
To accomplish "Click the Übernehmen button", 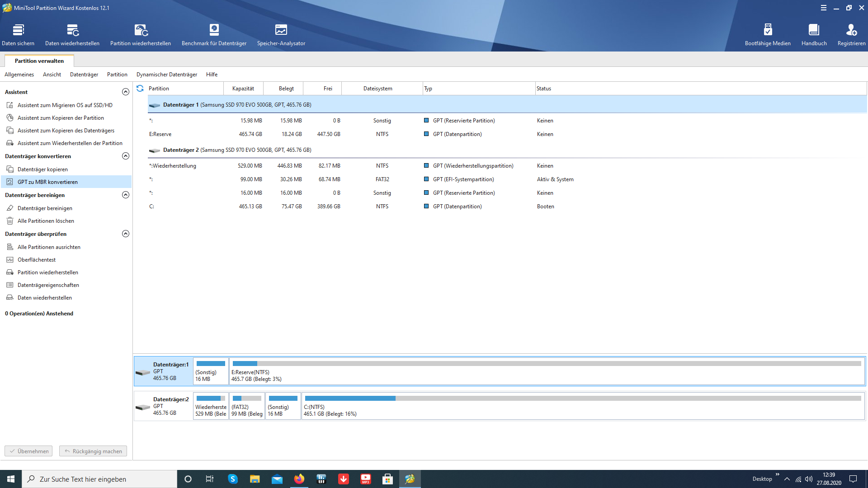I will [28, 451].
